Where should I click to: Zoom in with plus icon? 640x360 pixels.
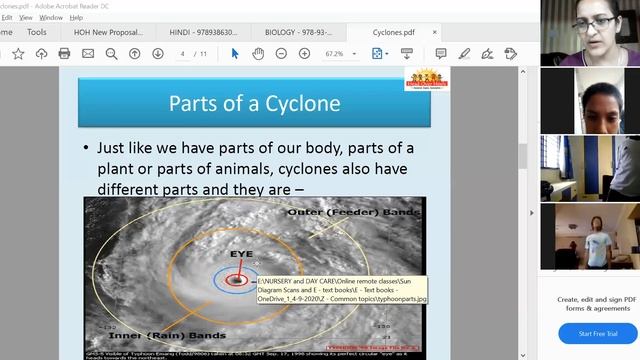(304, 53)
